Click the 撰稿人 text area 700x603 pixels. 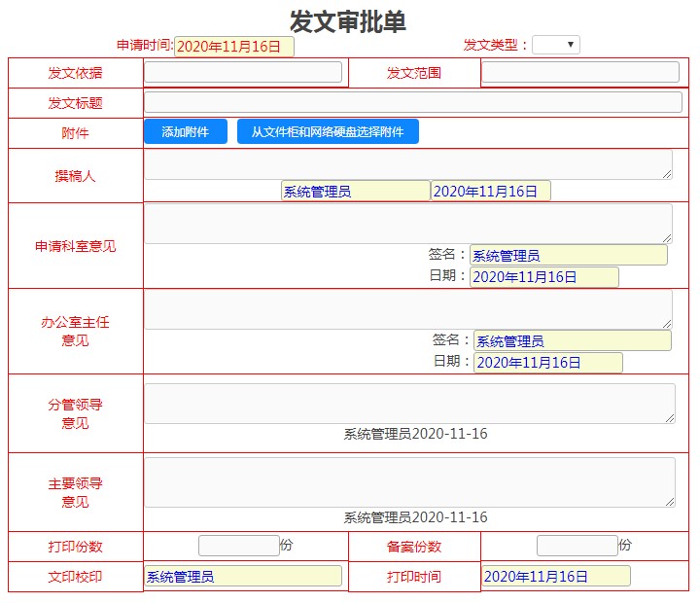[408, 164]
